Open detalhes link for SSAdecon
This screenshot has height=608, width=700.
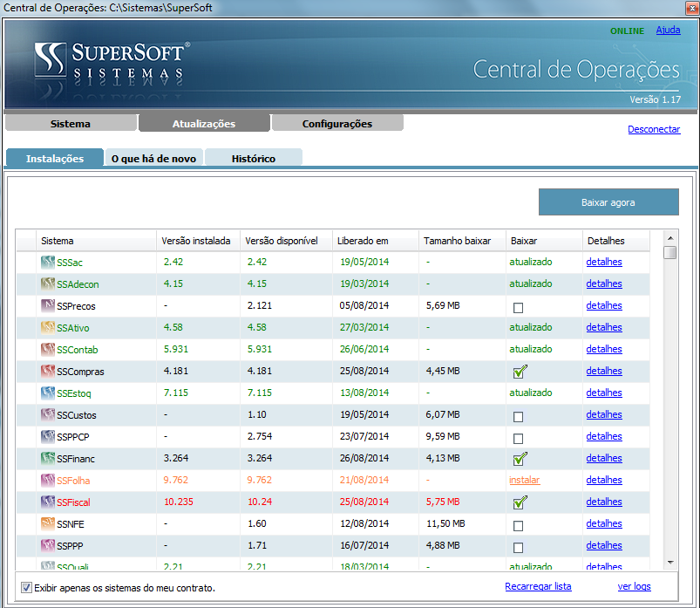point(603,284)
